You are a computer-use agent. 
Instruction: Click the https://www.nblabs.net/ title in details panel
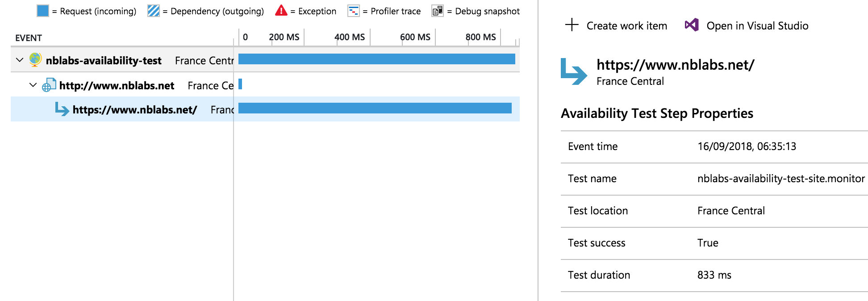[676, 65]
